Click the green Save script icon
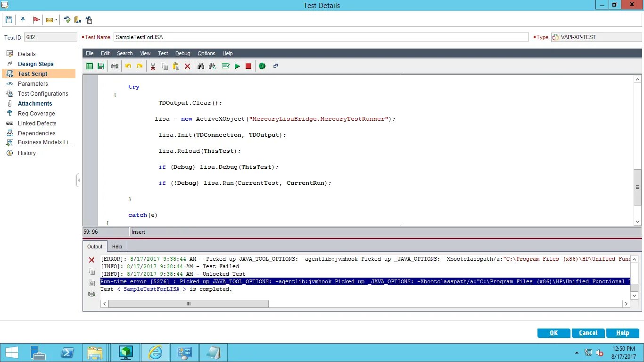 point(101,66)
